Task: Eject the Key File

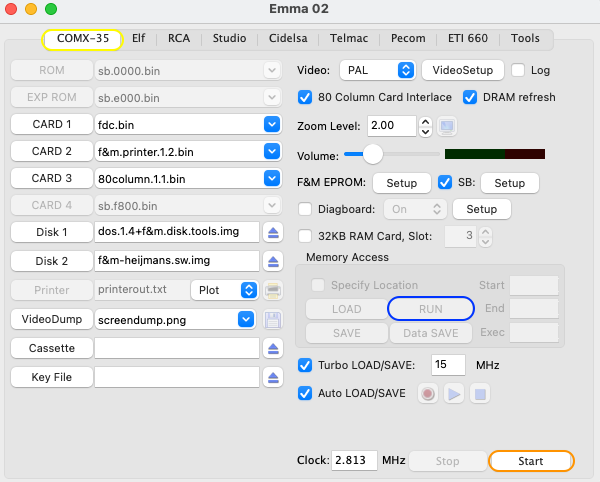Action: [273, 377]
